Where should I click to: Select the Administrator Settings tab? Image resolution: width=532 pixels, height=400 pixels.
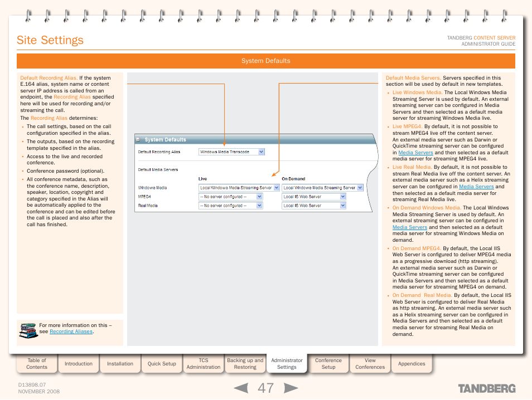tap(287, 364)
